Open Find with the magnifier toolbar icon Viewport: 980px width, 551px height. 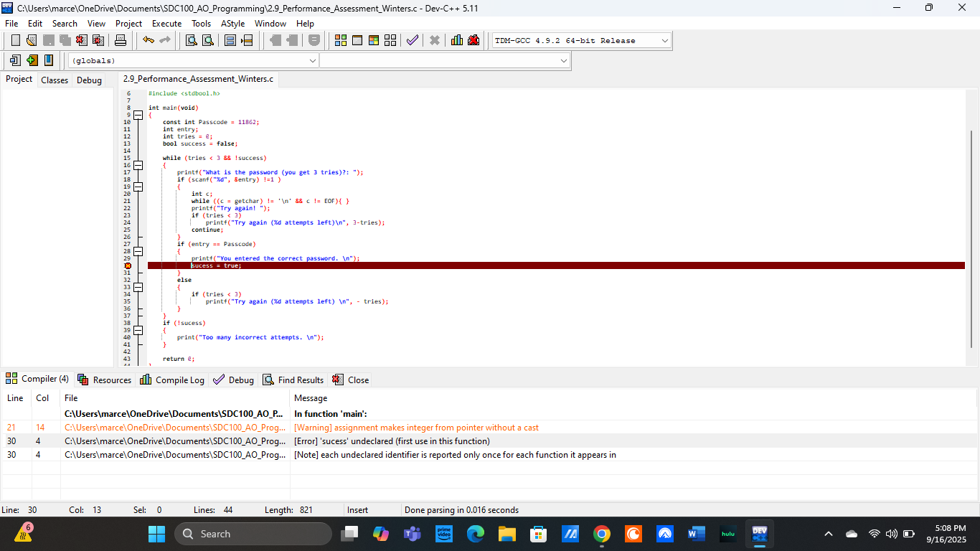[x=192, y=40]
